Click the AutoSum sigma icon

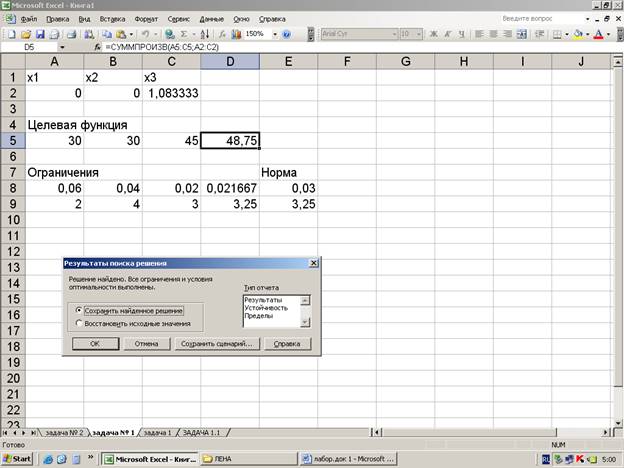tap(184, 34)
